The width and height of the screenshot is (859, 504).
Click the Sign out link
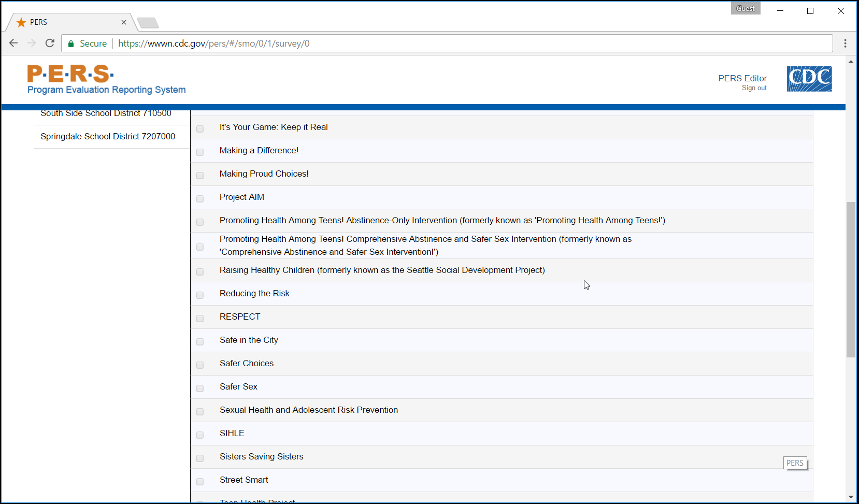[x=754, y=88]
